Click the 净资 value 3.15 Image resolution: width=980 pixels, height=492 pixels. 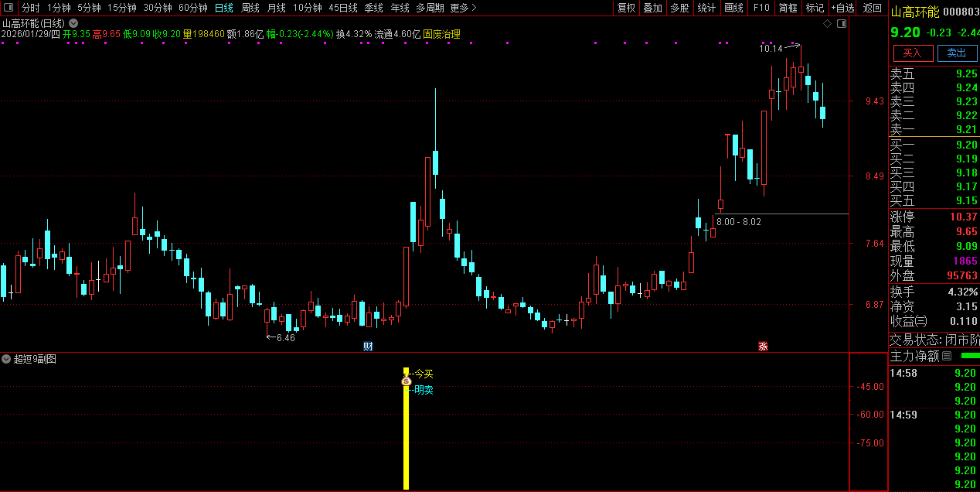(x=966, y=306)
